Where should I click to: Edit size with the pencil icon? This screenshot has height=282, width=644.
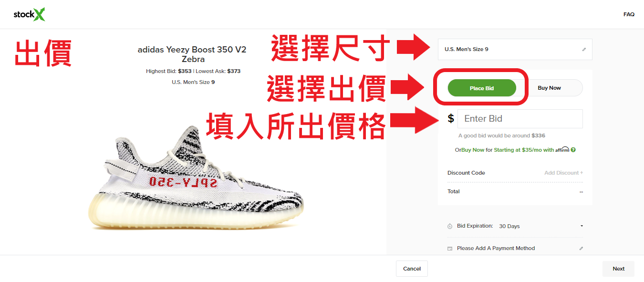click(584, 49)
